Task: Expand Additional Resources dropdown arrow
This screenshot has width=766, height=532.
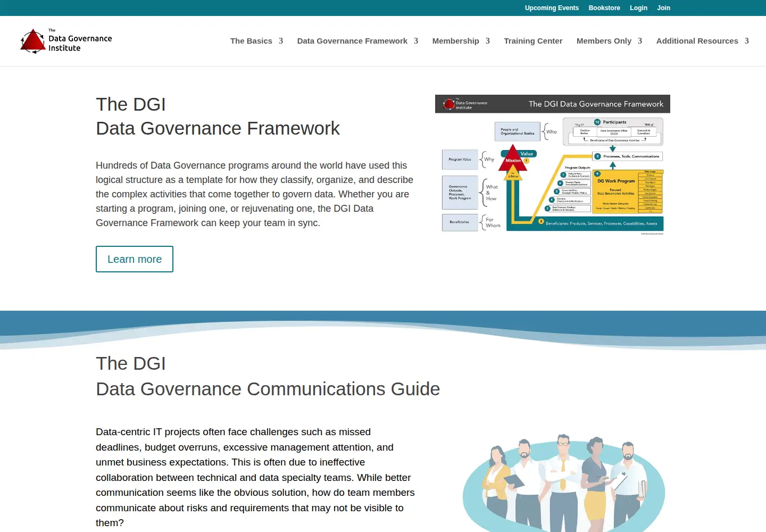Action: pyautogui.click(x=747, y=41)
